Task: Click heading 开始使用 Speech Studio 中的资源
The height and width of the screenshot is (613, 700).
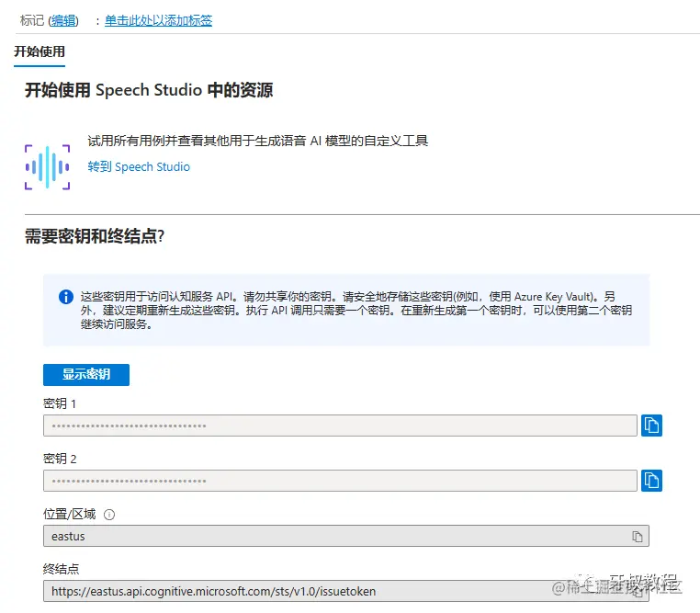Action: click(149, 90)
